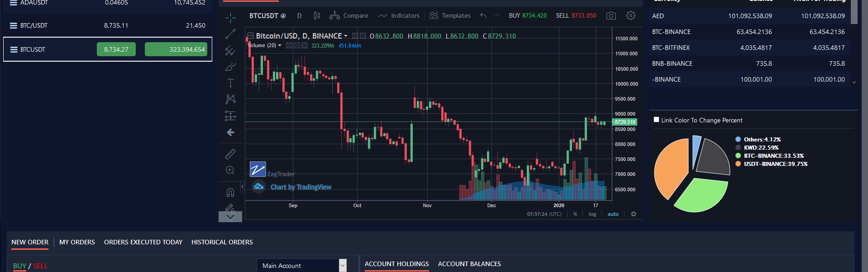Toggle percent scale mode
Image resolution: width=868 pixels, height=272 pixels.
click(575, 214)
